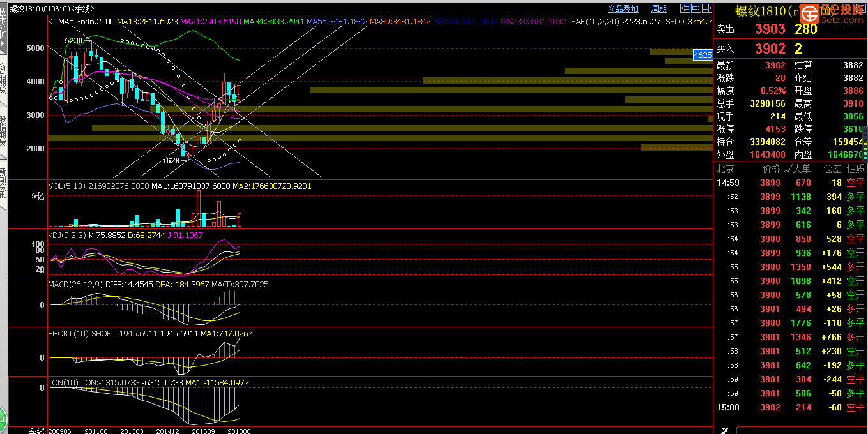
Task: Click the LON(10) indicator title
Action: click(63, 382)
